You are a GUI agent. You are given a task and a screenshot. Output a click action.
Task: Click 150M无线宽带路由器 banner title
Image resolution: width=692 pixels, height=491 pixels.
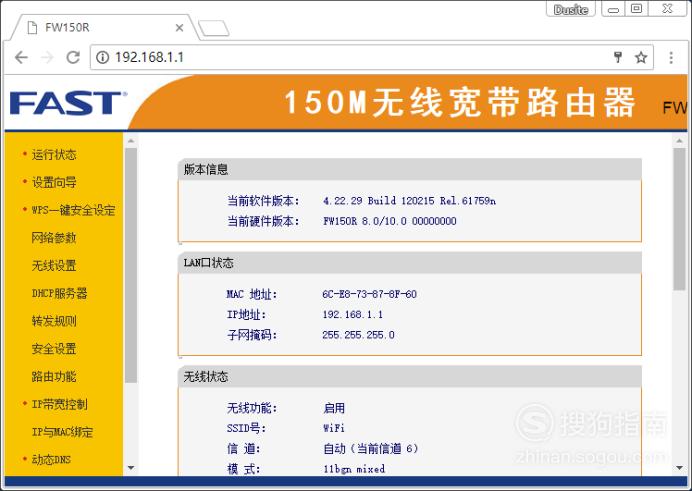pos(460,103)
